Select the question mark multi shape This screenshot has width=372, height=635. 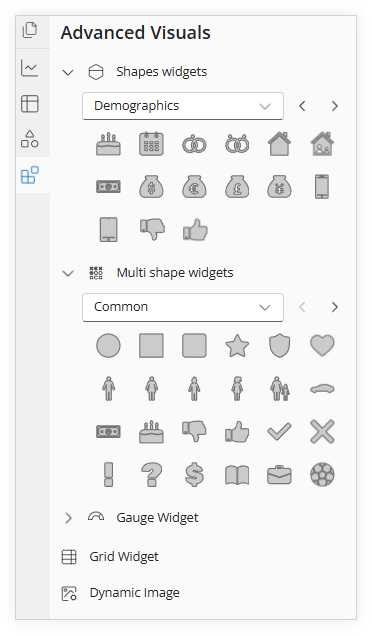pos(151,474)
